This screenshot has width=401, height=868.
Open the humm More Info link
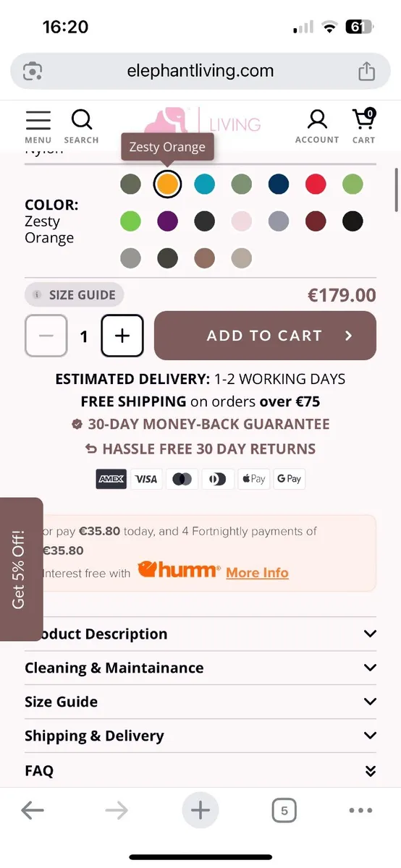pyautogui.click(x=257, y=572)
